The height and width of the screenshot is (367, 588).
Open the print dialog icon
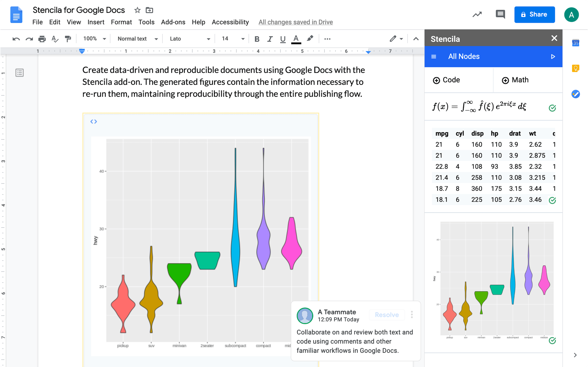coord(42,39)
